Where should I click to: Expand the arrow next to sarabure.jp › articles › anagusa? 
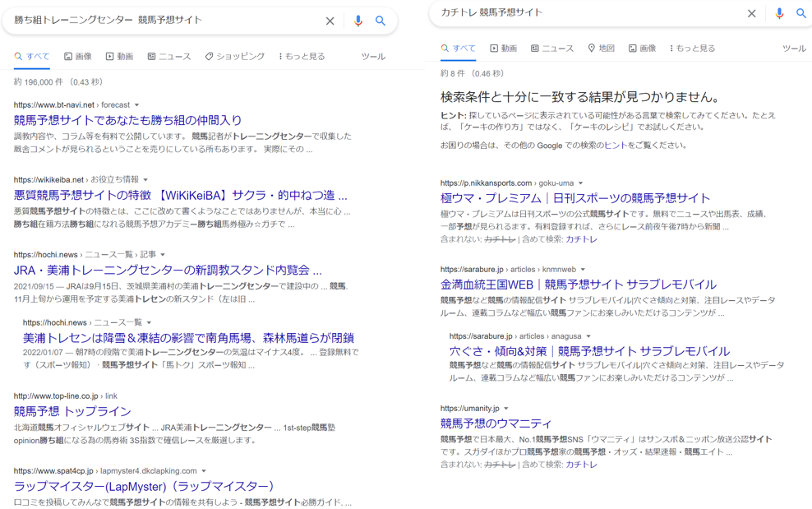coord(588,336)
